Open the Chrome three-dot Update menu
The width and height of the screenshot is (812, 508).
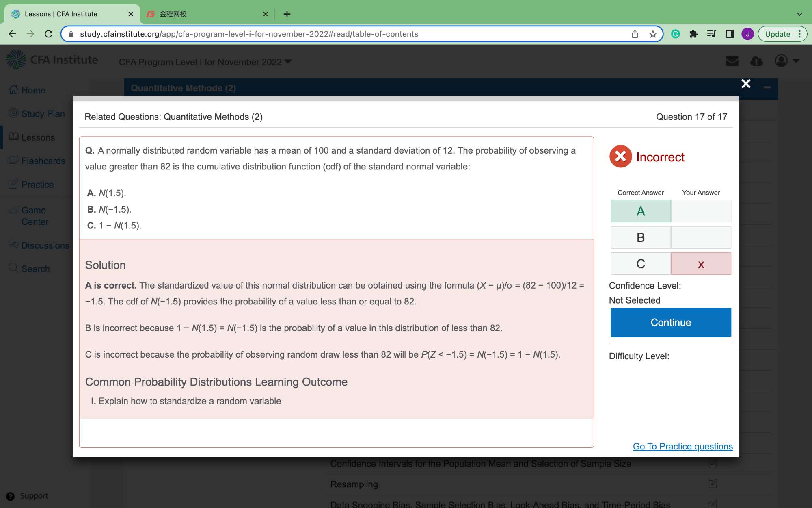point(799,34)
